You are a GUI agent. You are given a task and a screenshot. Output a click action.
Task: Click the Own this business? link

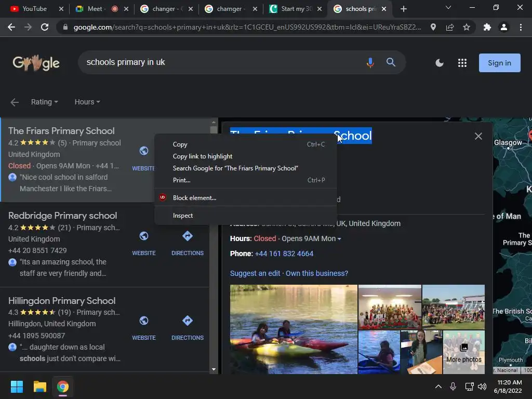tap(317, 273)
